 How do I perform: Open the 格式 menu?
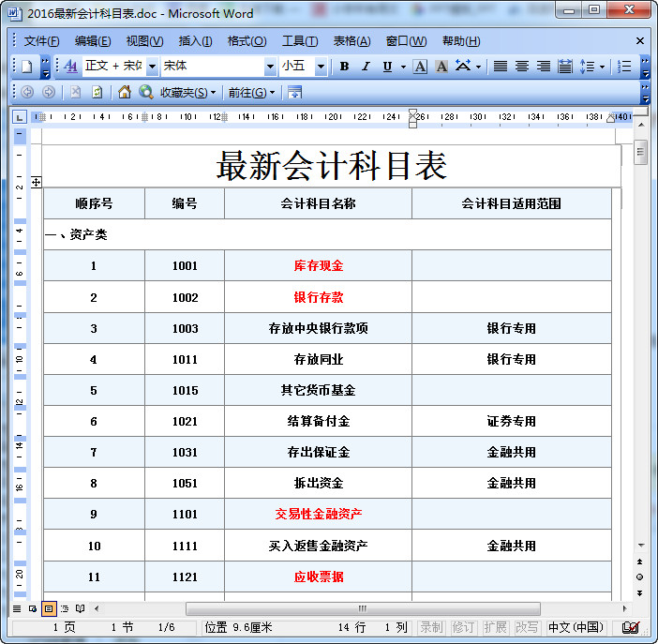tap(247, 41)
